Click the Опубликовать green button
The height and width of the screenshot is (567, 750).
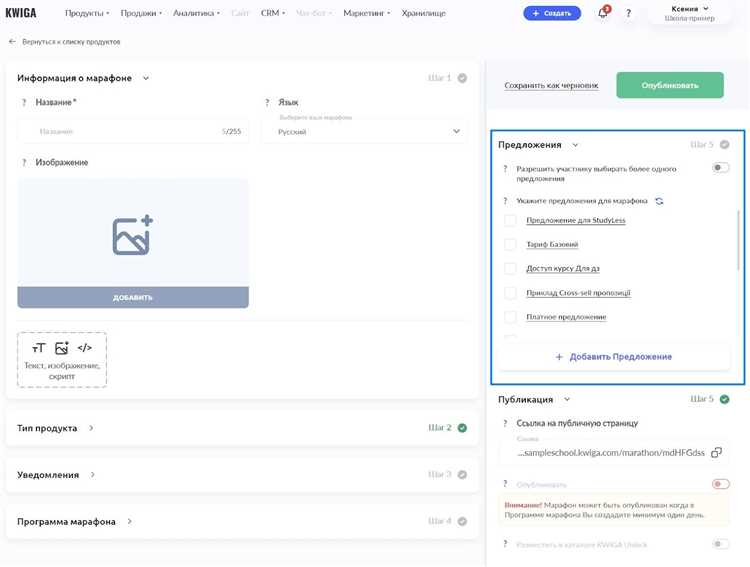(670, 85)
